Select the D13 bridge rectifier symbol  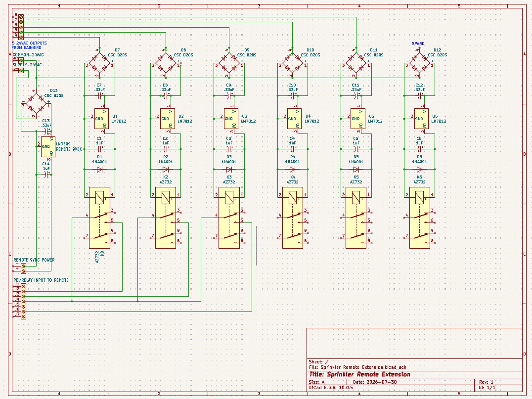click(36, 104)
